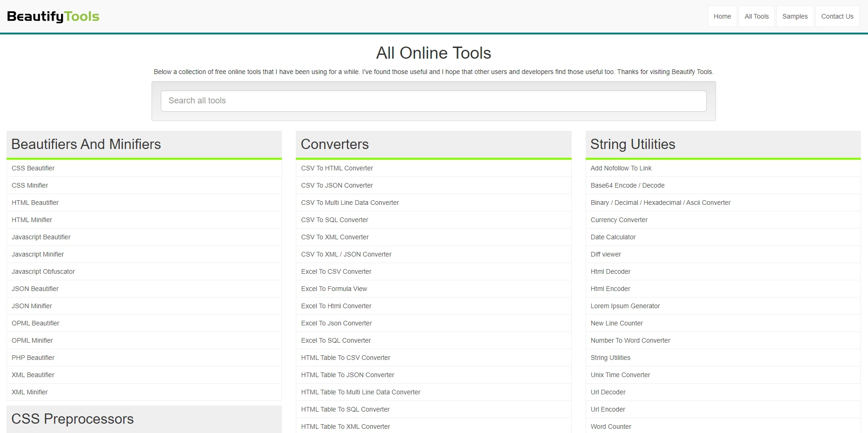
Task: Launch the Currency Converter link
Action: point(619,220)
